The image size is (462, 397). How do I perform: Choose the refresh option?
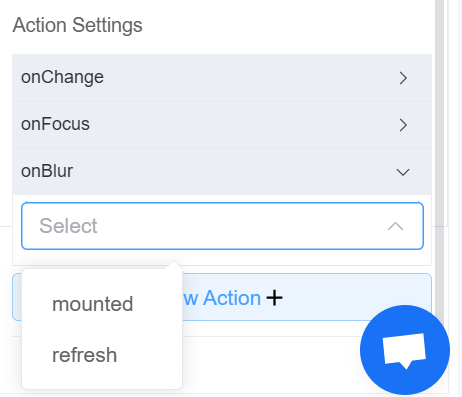(x=85, y=355)
